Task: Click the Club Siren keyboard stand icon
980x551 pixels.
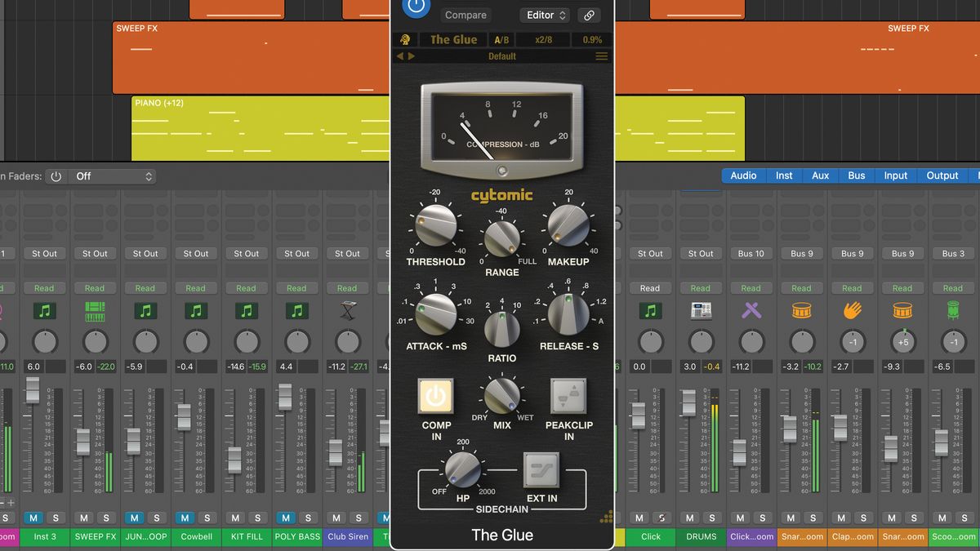Action: [347, 311]
